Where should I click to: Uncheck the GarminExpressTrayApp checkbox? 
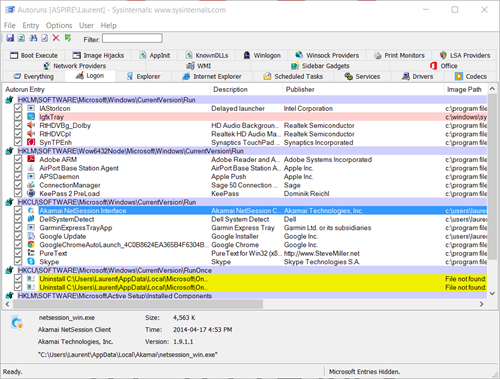coord(18,228)
